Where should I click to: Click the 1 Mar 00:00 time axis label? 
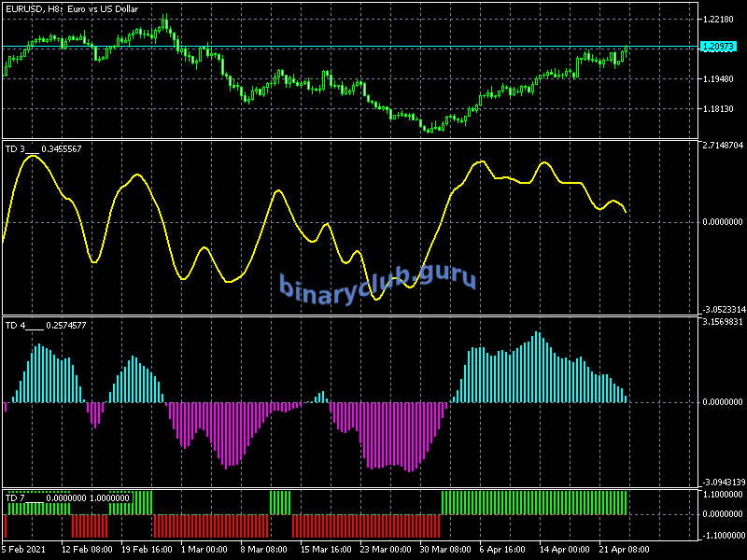(x=203, y=549)
